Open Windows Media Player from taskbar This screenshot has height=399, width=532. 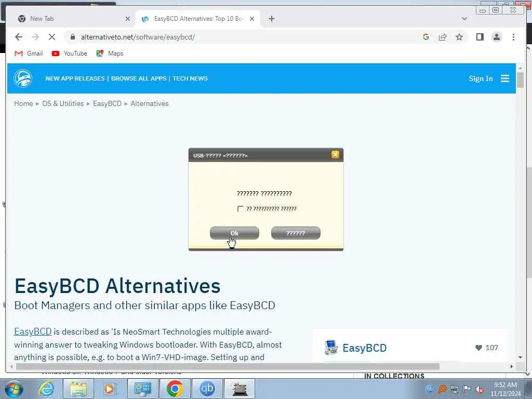(110, 389)
